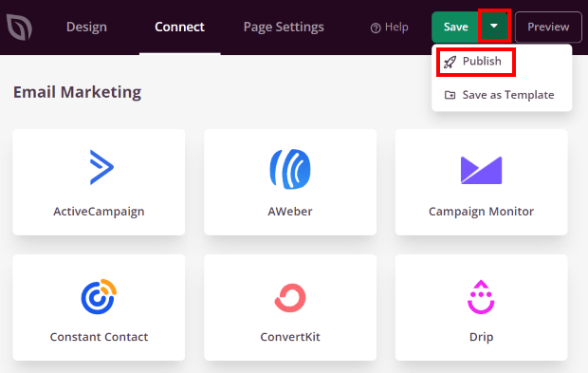Viewport: 588px width, 373px height.
Task: Choose Publish from the dropdown menu
Action: coord(476,62)
